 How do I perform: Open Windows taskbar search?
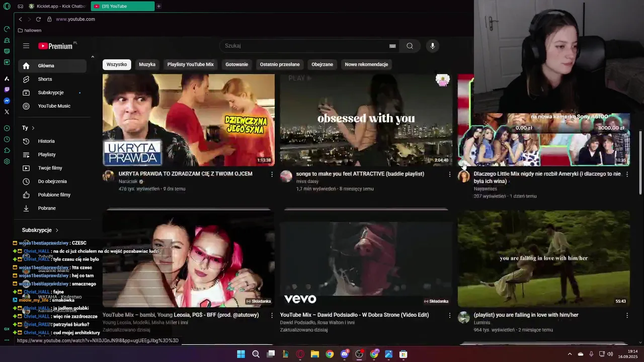click(x=256, y=354)
